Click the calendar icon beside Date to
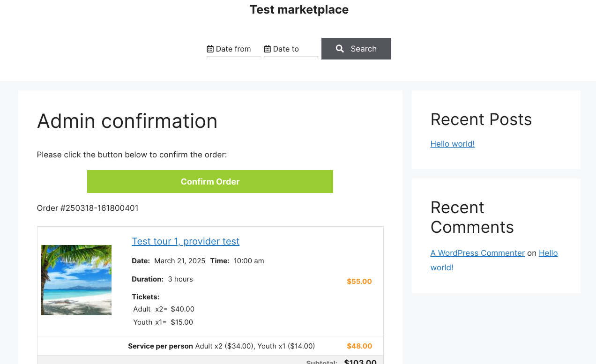Screen dimensions: 596x364 click(268, 49)
